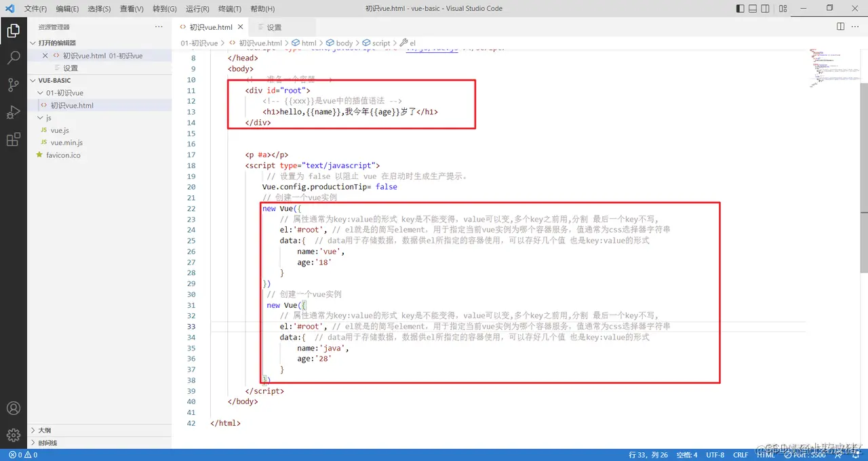Click body breadcrumb segment
Viewport: 868px width, 461px height.
pos(344,43)
